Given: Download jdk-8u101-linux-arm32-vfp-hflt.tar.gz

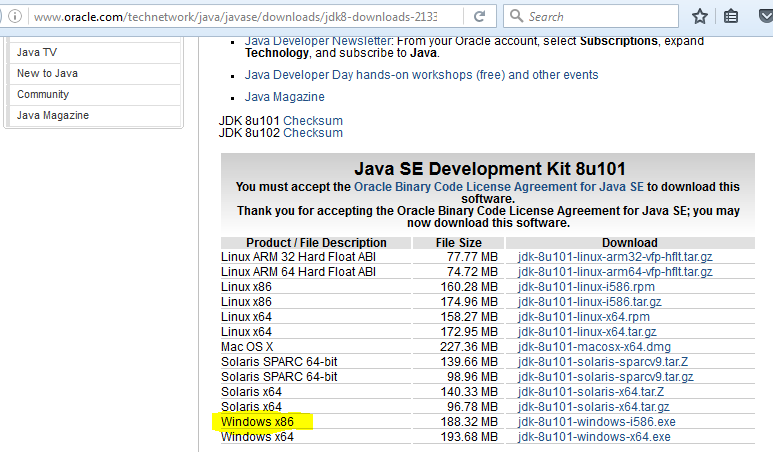Looking at the screenshot, I should click(x=615, y=257).
